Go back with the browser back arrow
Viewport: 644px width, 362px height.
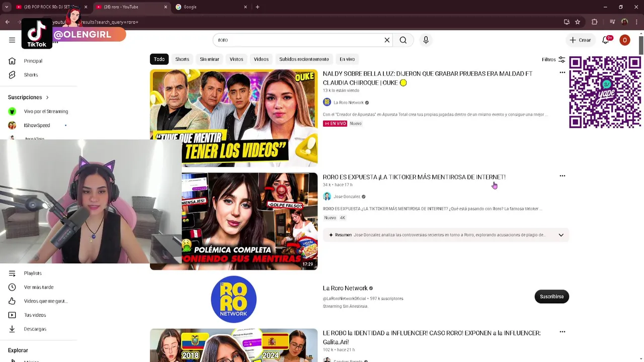pyautogui.click(x=7, y=22)
